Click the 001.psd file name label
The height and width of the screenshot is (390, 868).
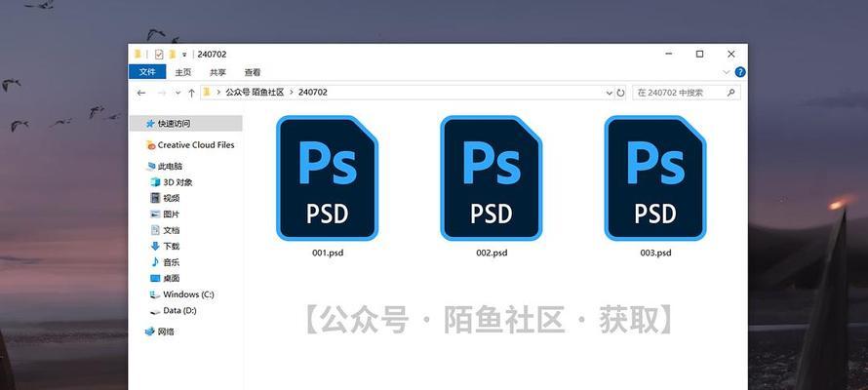point(328,253)
